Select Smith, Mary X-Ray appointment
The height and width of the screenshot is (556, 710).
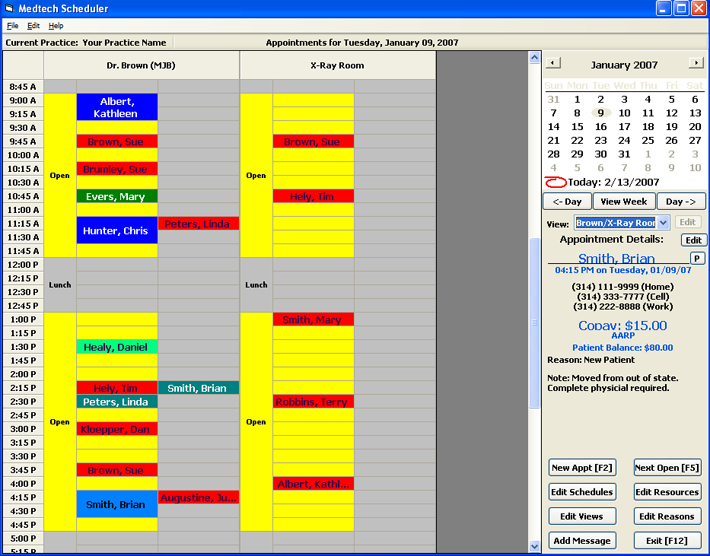[313, 319]
